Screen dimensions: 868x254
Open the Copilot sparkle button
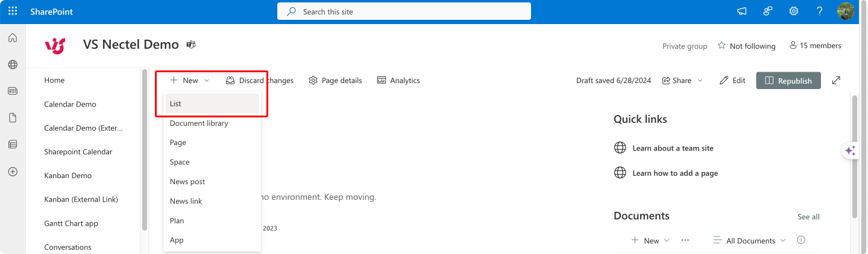coord(850,151)
